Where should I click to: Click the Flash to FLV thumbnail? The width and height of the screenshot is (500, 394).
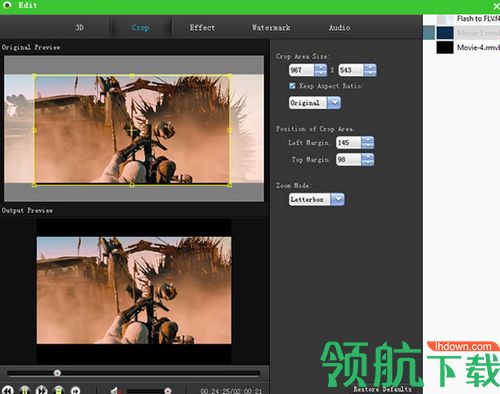445,19
